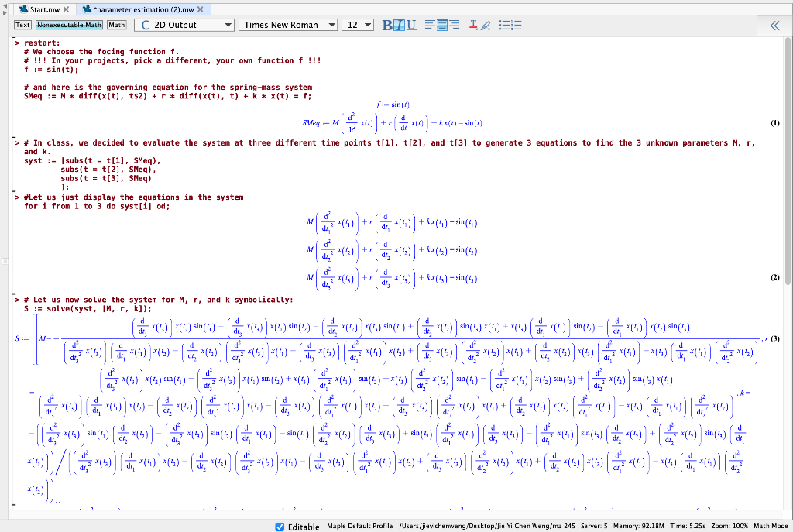Image resolution: width=793 pixels, height=532 pixels.
Task: Click the 'f := sin(t)' output
Action: tap(393, 105)
